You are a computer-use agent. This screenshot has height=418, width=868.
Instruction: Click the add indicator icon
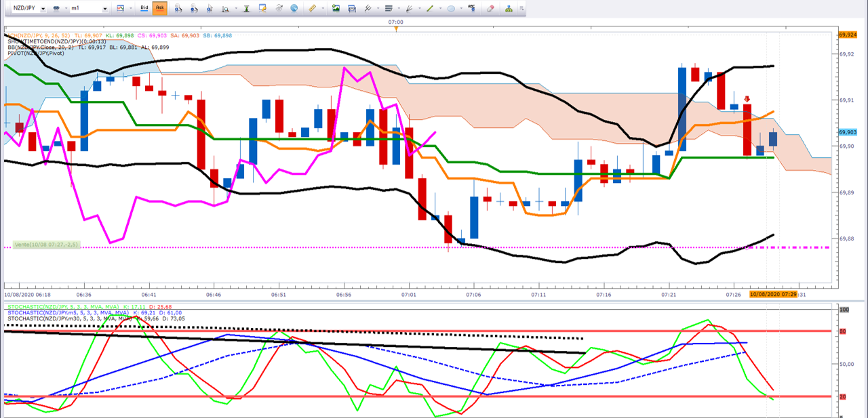tap(368, 8)
